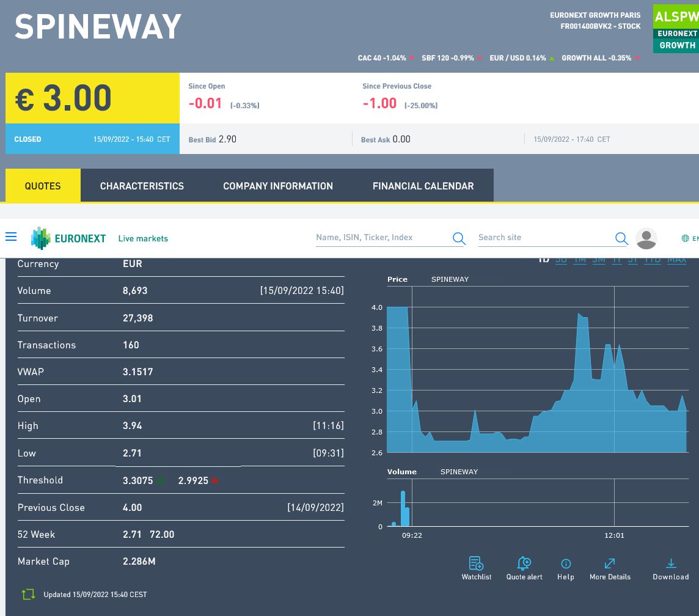This screenshot has height=616, width=699.
Task: Switch to the CHARACTERISTICS tab
Action: pos(142,186)
